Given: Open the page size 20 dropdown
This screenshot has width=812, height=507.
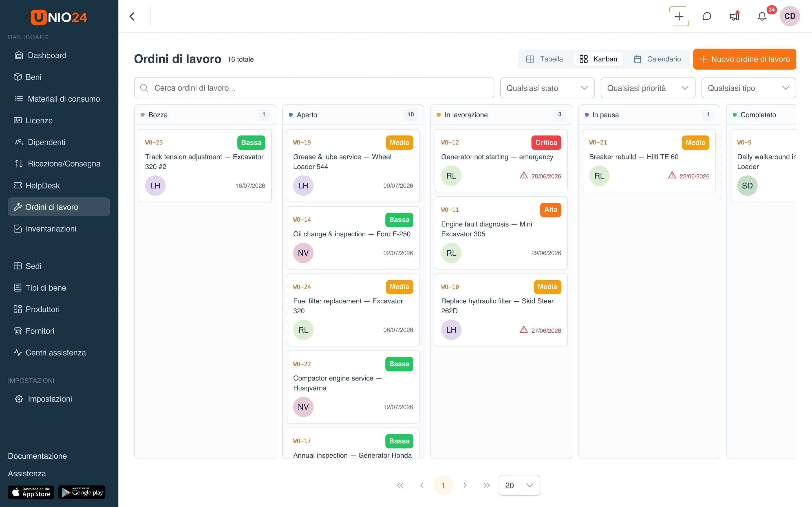Looking at the screenshot, I should tap(519, 485).
